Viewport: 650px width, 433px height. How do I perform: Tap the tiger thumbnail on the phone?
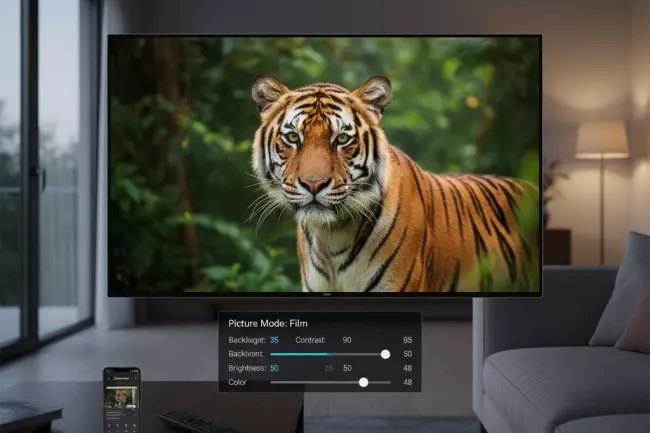click(121, 396)
